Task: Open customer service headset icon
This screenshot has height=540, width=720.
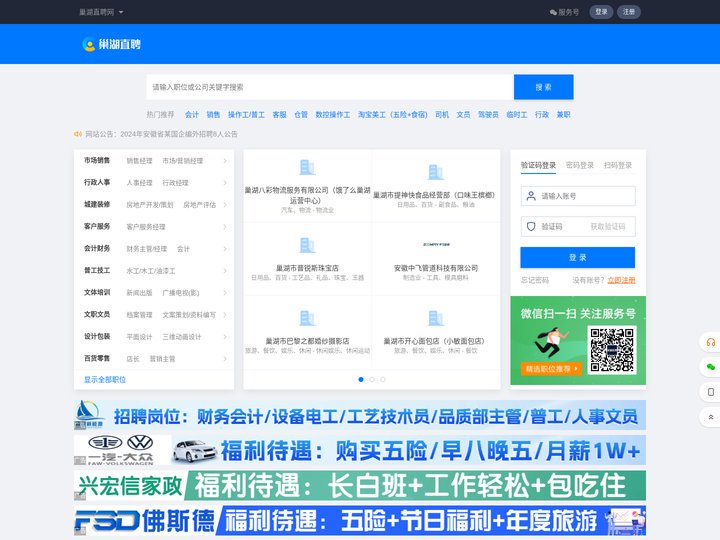Action: [x=710, y=343]
